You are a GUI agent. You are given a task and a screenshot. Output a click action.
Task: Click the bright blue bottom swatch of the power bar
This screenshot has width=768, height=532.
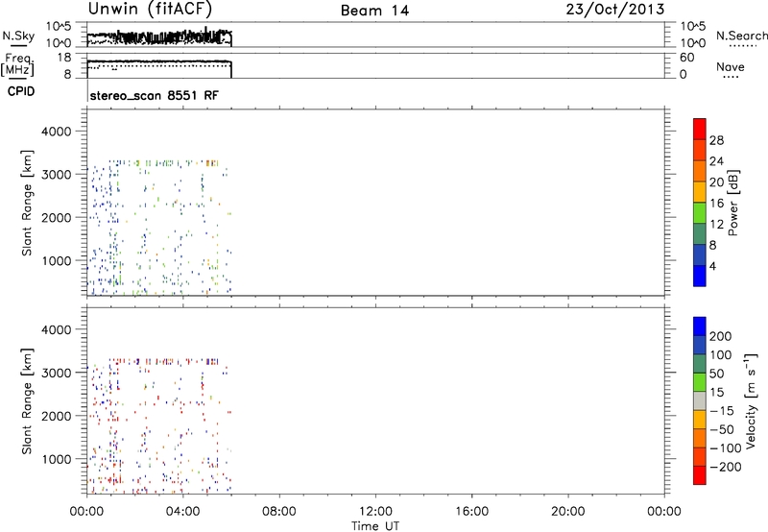click(x=700, y=276)
